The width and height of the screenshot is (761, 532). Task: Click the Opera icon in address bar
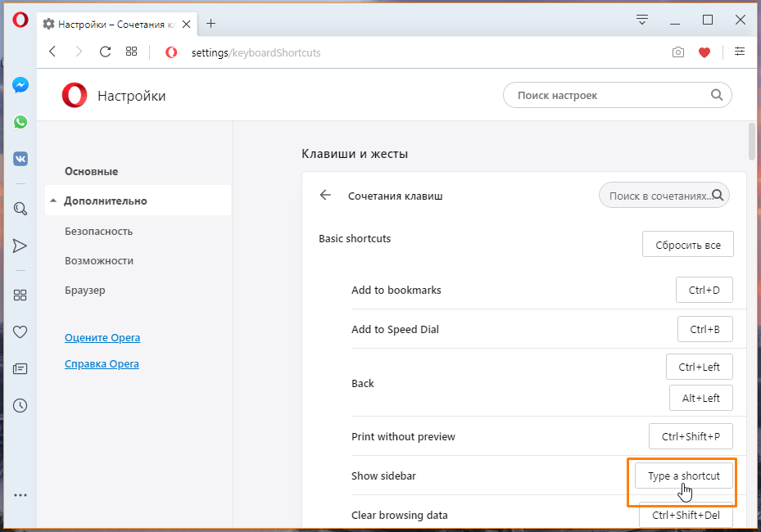tap(171, 52)
